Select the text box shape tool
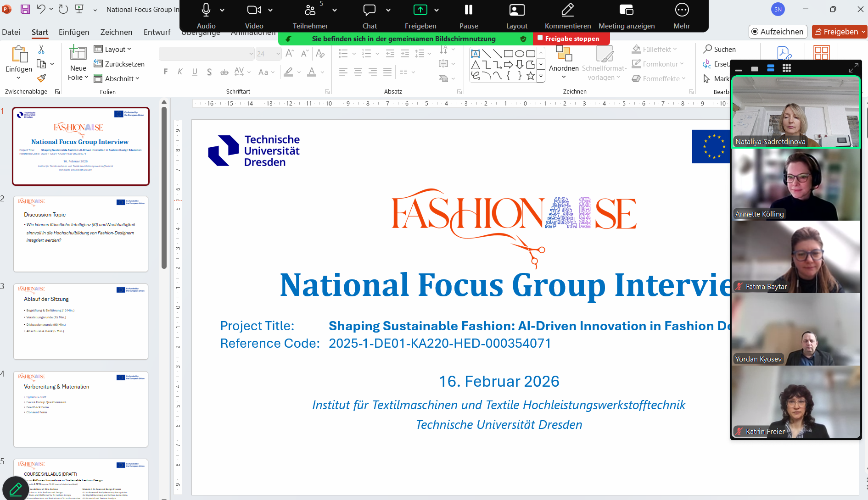 [476, 54]
